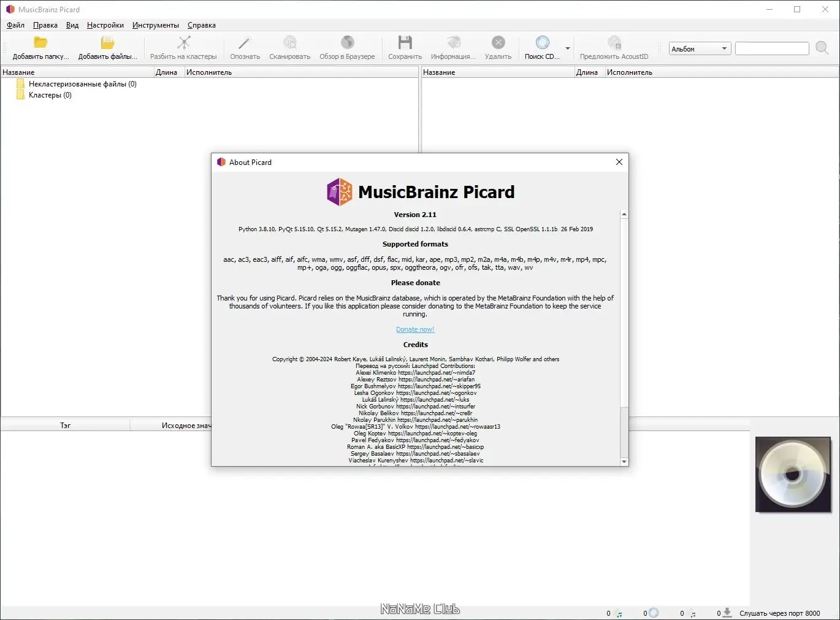
Task: Click the About dialog scrollbar down arrow
Action: click(624, 462)
